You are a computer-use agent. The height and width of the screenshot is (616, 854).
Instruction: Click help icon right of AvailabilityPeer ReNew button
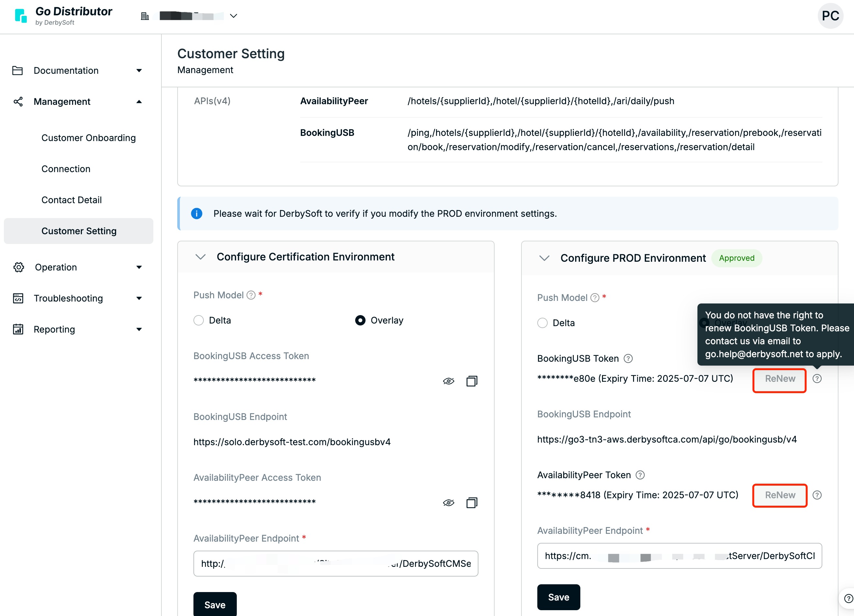817,495
